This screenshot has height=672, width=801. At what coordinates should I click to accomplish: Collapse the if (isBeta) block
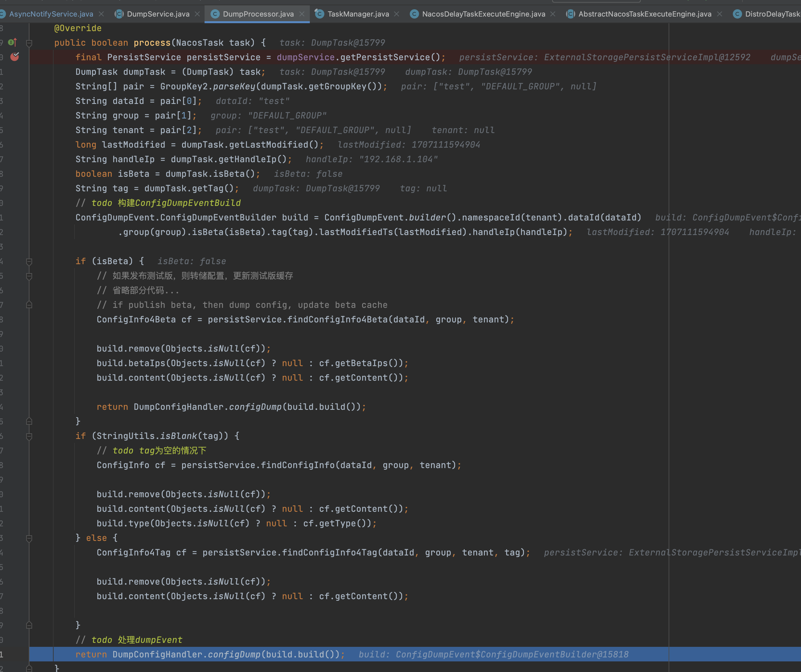(29, 261)
